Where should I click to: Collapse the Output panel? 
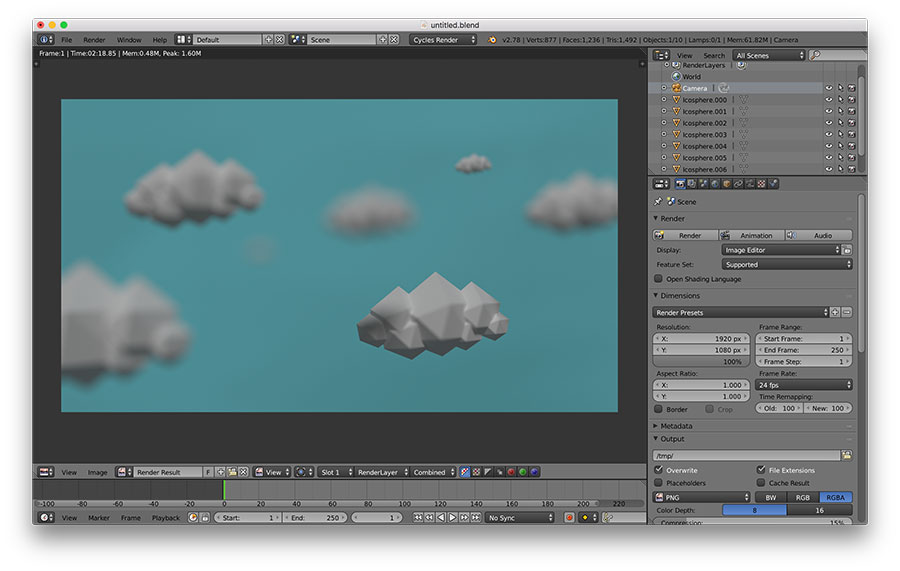pyautogui.click(x=669, y=438)
